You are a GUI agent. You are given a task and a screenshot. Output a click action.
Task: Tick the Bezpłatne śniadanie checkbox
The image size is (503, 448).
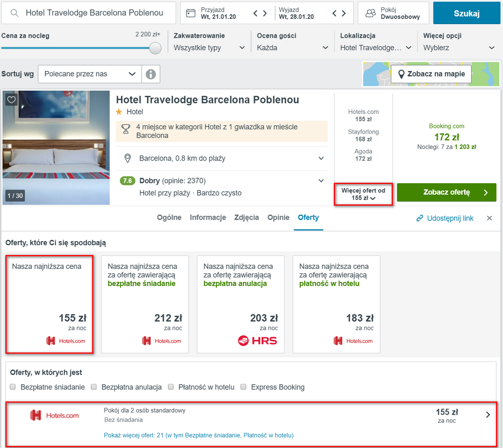tap(13, 387)
